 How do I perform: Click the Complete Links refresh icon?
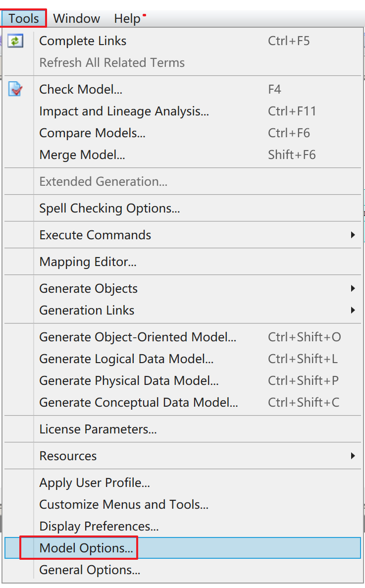point(16,41)
